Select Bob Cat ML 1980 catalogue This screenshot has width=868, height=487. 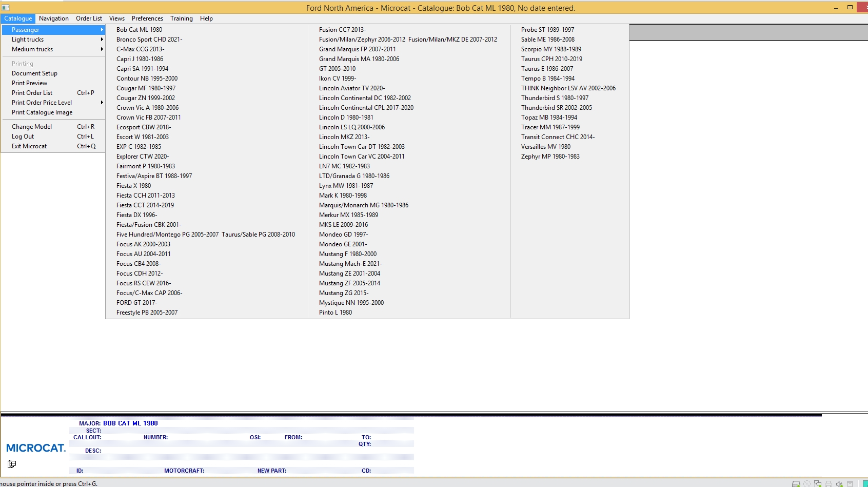click(x=139, y=30)
